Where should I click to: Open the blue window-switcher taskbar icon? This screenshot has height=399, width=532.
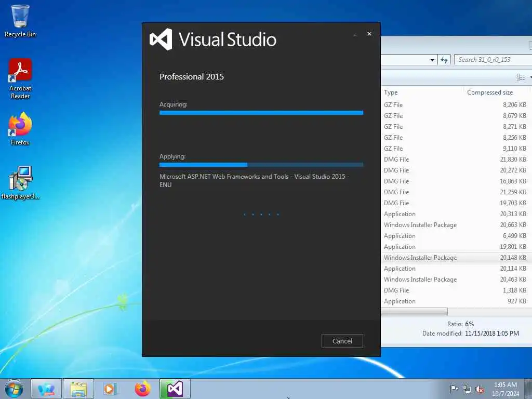tap(46, 389)
